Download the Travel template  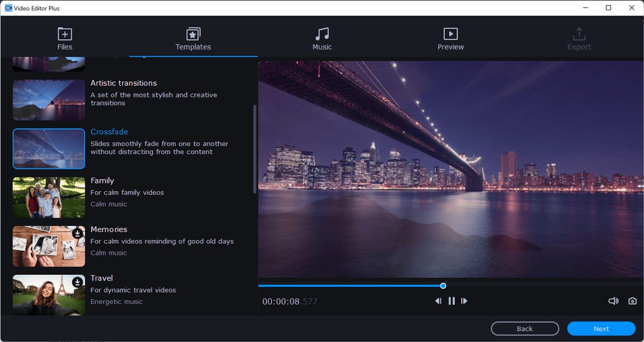coord(78,282)
